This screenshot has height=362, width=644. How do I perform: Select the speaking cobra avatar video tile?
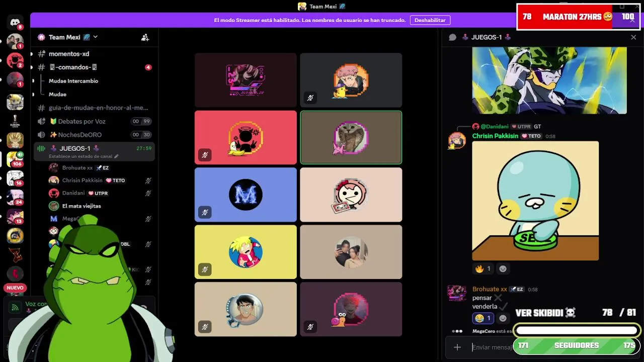tap(351, 137)
